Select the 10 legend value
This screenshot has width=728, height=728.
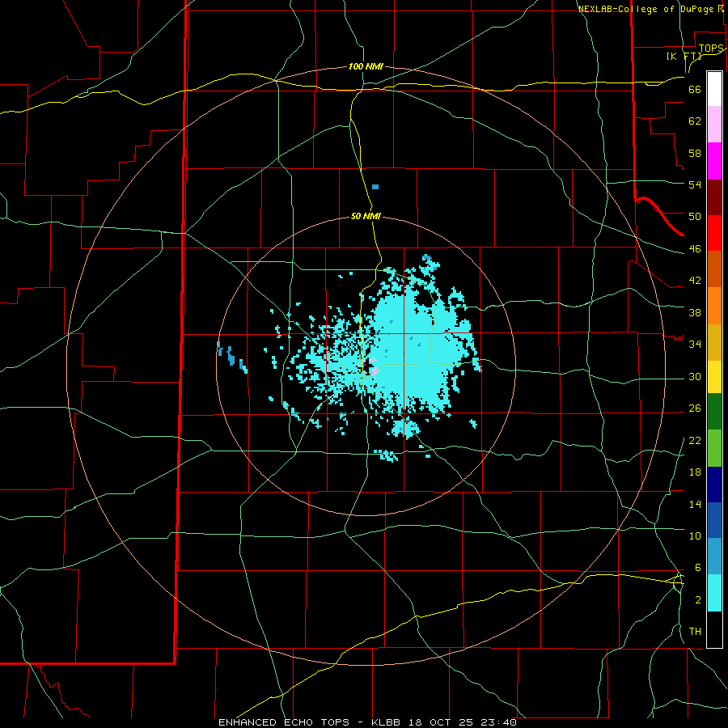[x=695, y=535]
